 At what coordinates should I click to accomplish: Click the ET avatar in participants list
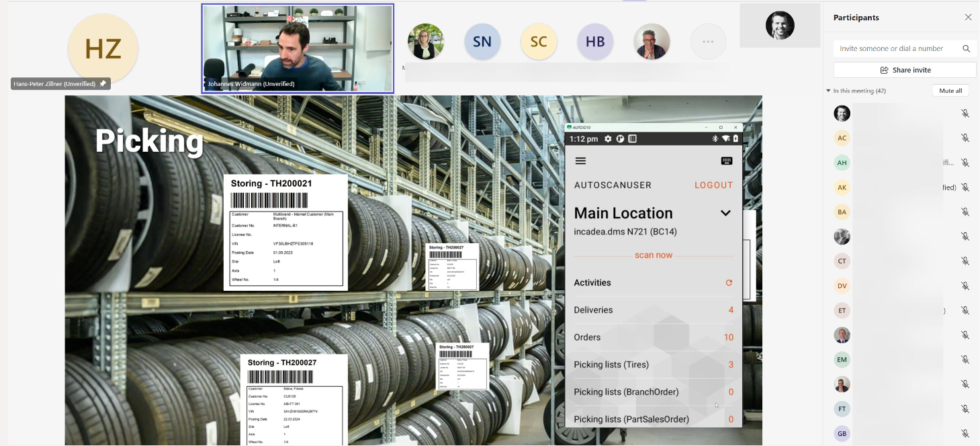[x=842, y=310]
